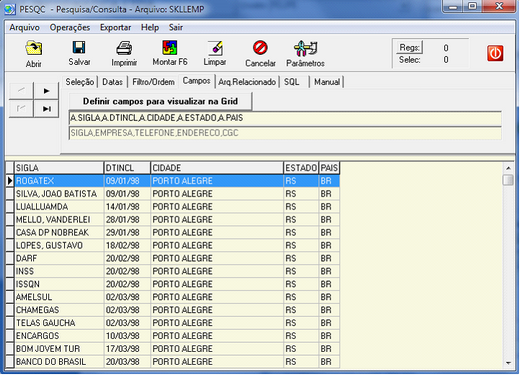Click the grid vertical scrollbar thumb
Image resolution: width=520 pixels, height=375 pixels.
tap(508, 180)
